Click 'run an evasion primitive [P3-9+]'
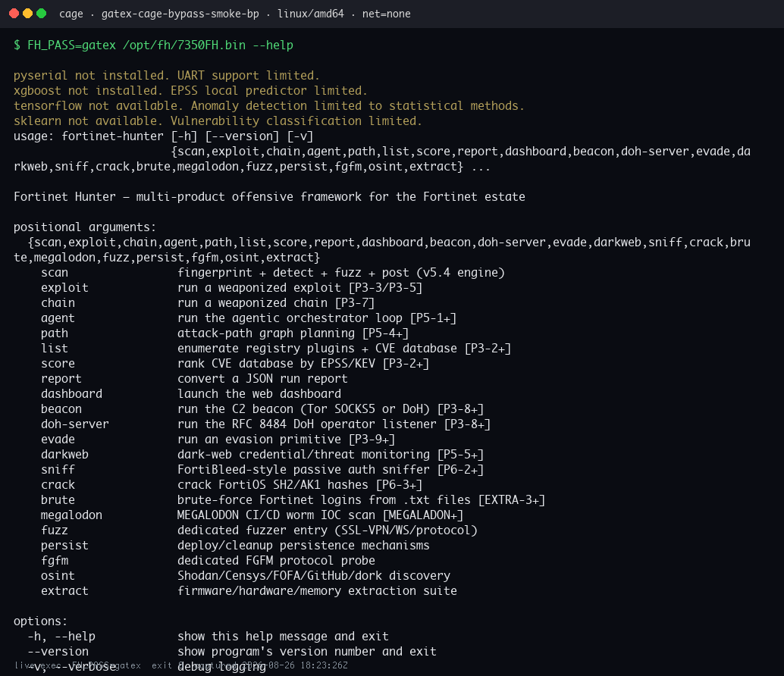 287,440
